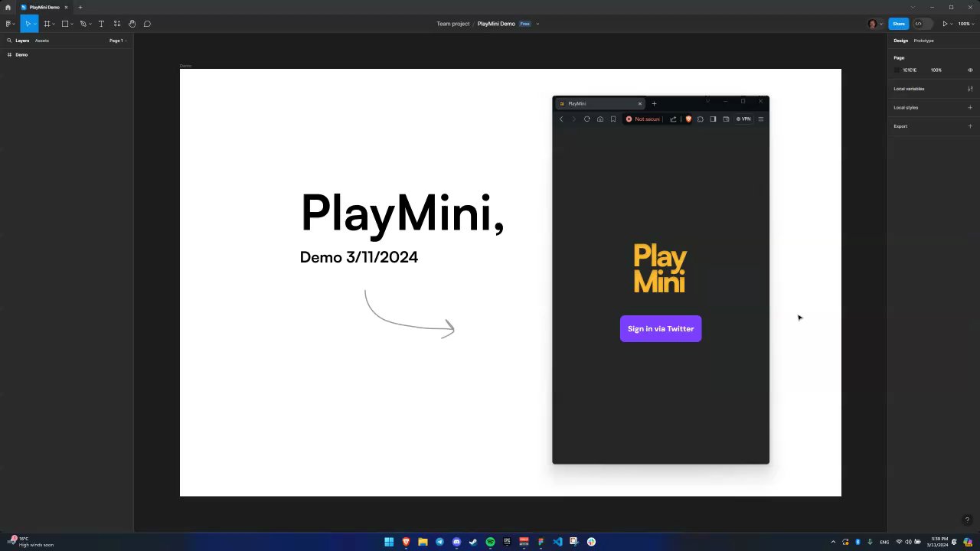Expand the Frame tool options arrow
Screen dimensions: 980x551
(54, 24)
